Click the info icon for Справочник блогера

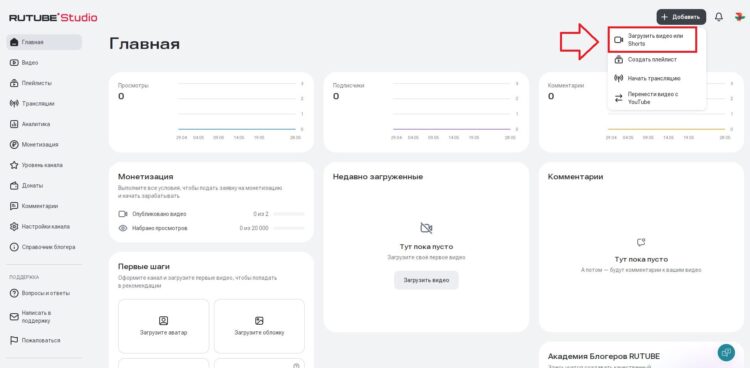click(x=14, y=247)
